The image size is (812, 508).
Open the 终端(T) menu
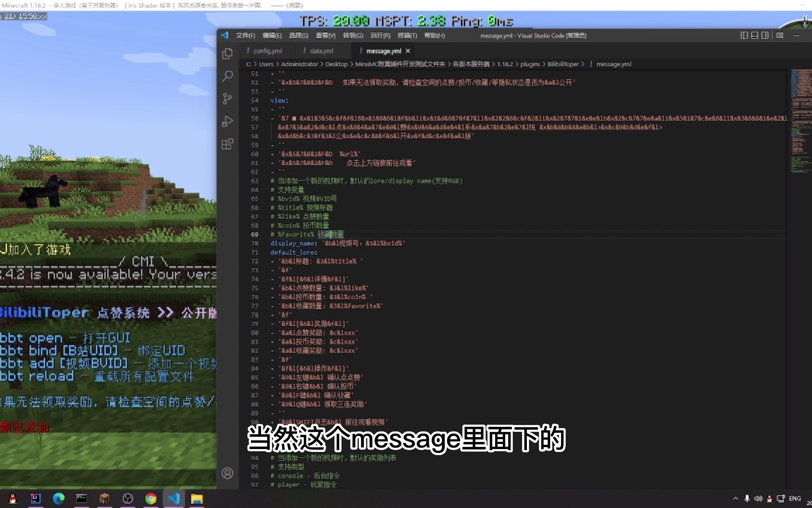point(407,36)
